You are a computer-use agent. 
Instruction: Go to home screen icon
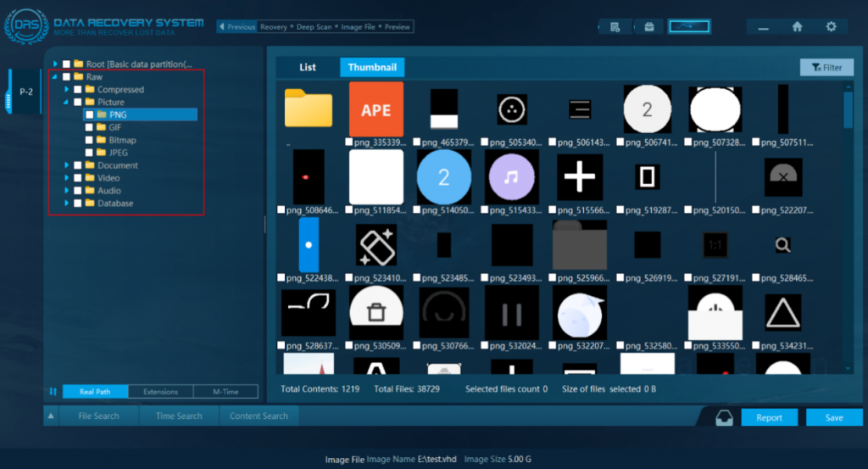point(797,27)
